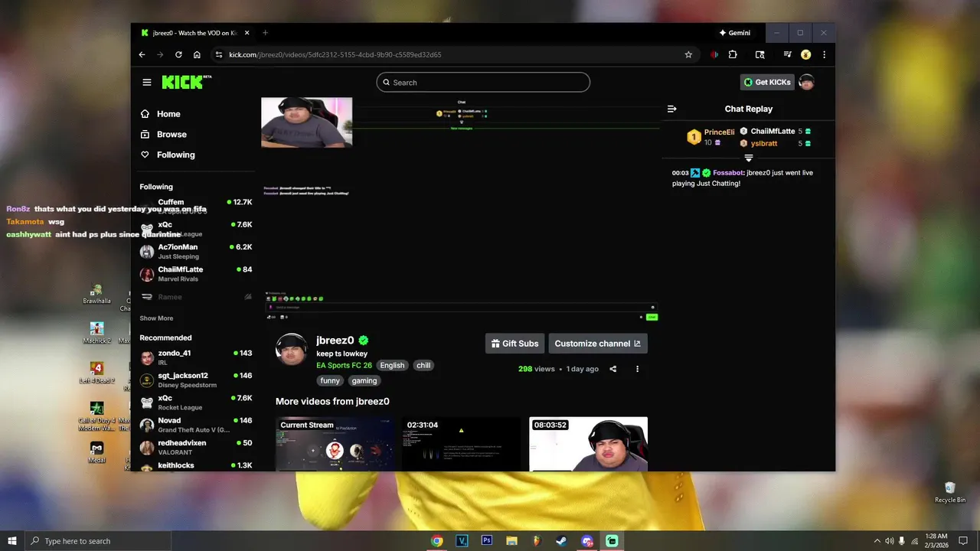980x551 pixels.
Task: Click Show More under Following
Action: click(156, 318)
